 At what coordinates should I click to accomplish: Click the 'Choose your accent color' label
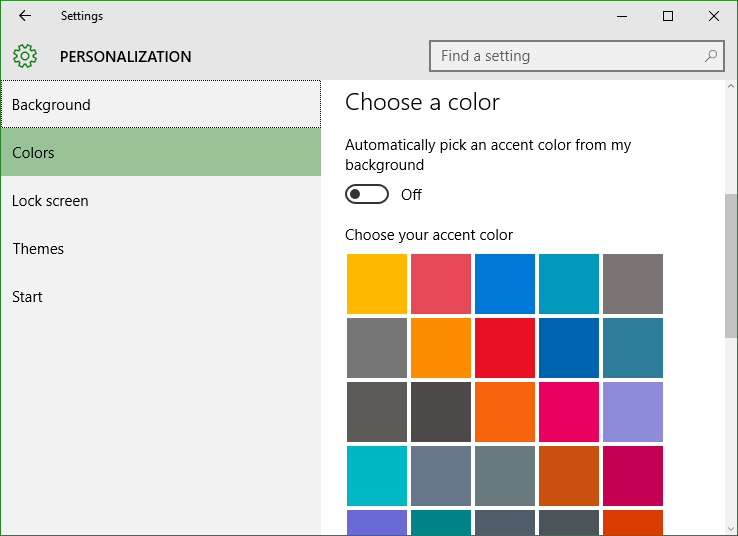[429, 235]
